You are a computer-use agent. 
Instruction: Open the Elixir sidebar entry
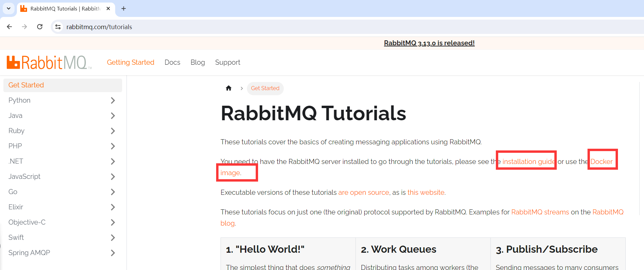click(x=16, y=207)
